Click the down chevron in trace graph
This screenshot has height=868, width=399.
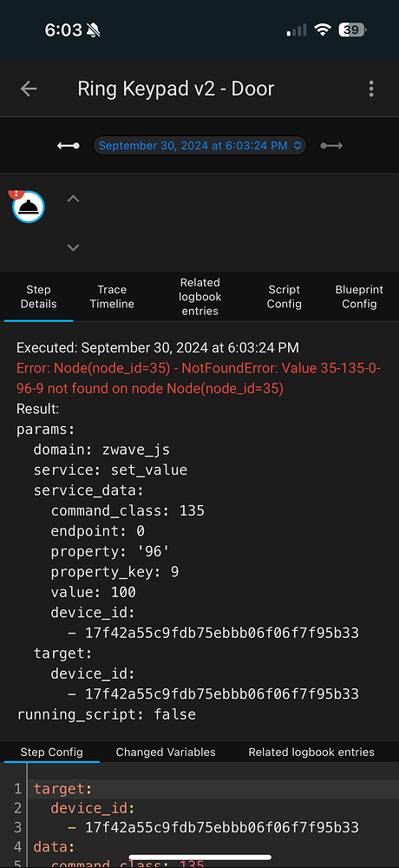pyautogui.click(x=73, y=247)
